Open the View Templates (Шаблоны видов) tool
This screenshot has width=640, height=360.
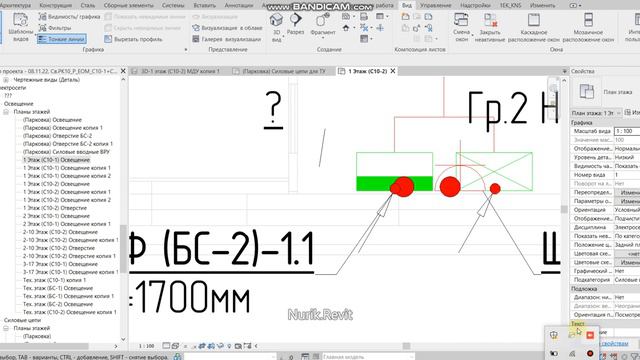[x=20, y=27]
